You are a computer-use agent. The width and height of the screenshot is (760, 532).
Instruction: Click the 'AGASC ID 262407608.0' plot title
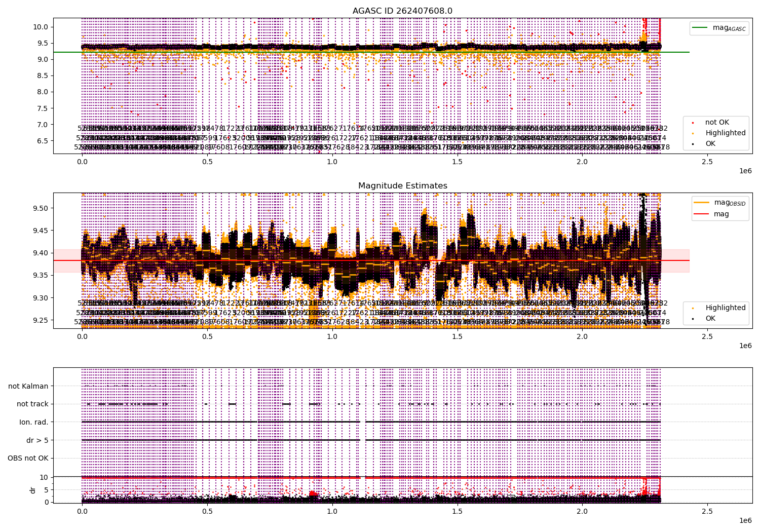[403, 11]
